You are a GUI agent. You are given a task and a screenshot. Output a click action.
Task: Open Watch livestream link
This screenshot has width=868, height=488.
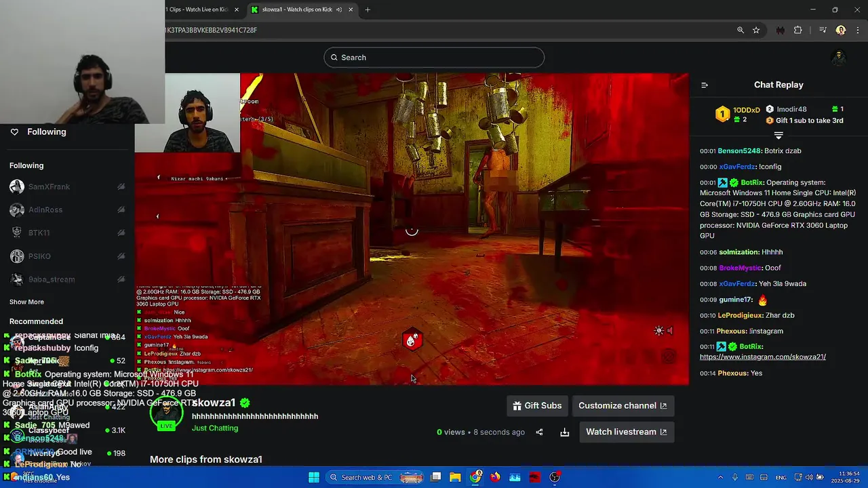click(626, 432)
